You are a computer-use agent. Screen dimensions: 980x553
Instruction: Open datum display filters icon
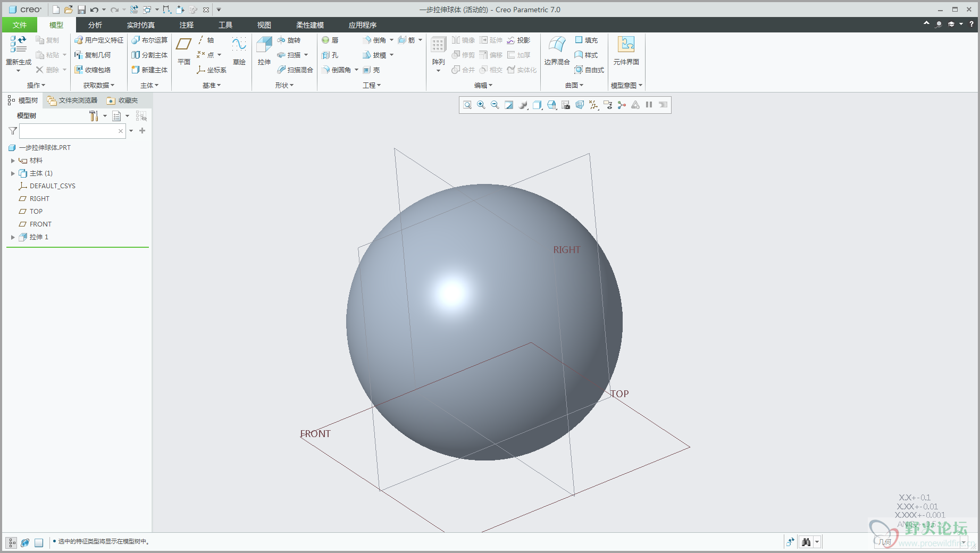pos(593,105)
